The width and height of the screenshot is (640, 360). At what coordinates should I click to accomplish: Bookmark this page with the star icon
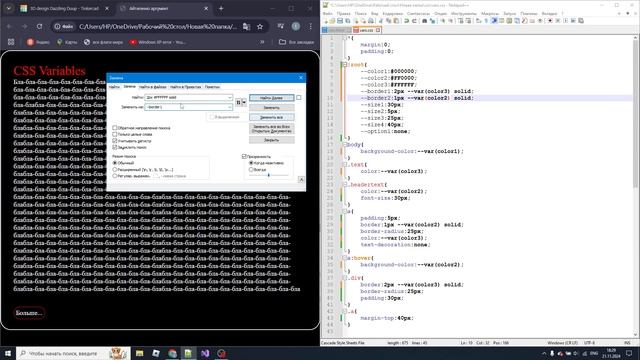(x=260, y=27)
